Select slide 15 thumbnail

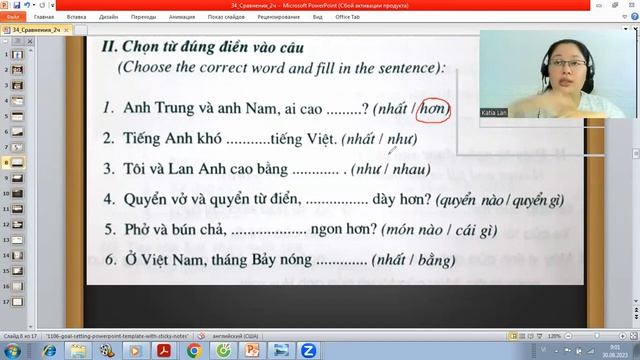[x=17, y=271]
